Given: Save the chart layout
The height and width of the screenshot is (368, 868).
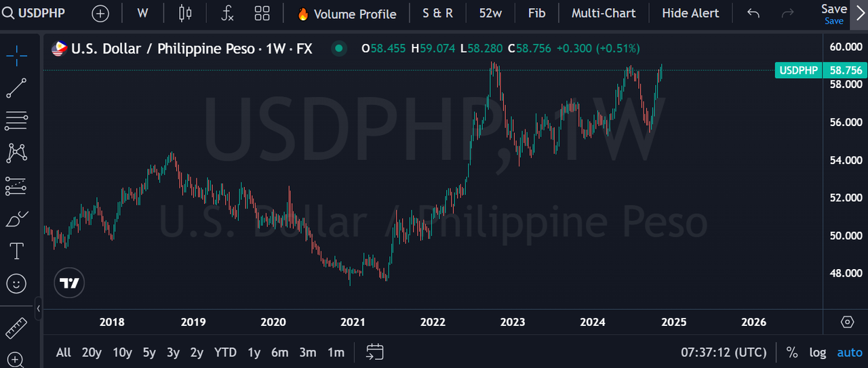Looking at the screenshot, I should pos(833,14).
